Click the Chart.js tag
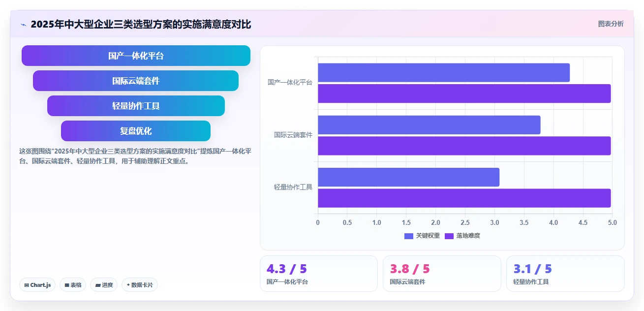The width and height of the screenshot is (644, 311). tap(38, 285)
